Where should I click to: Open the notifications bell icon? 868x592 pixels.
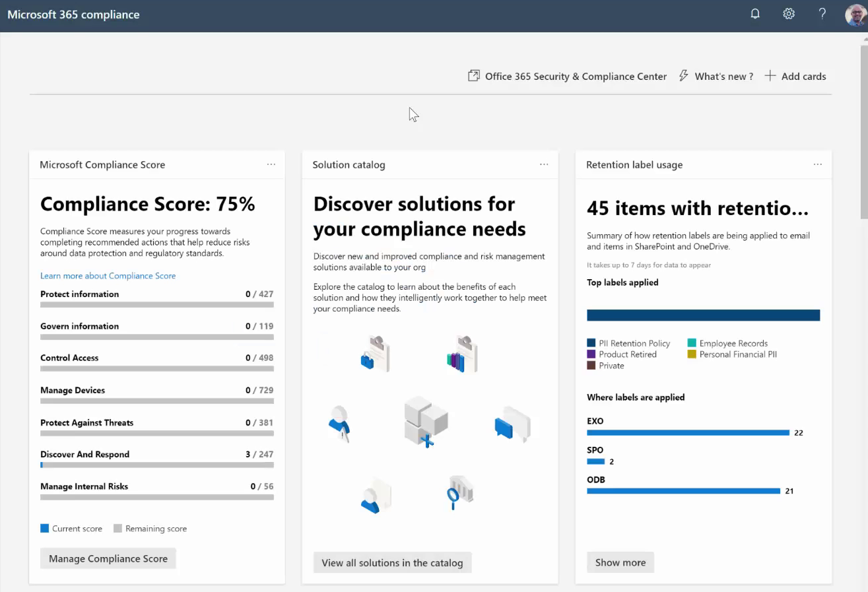click(755, 14)
